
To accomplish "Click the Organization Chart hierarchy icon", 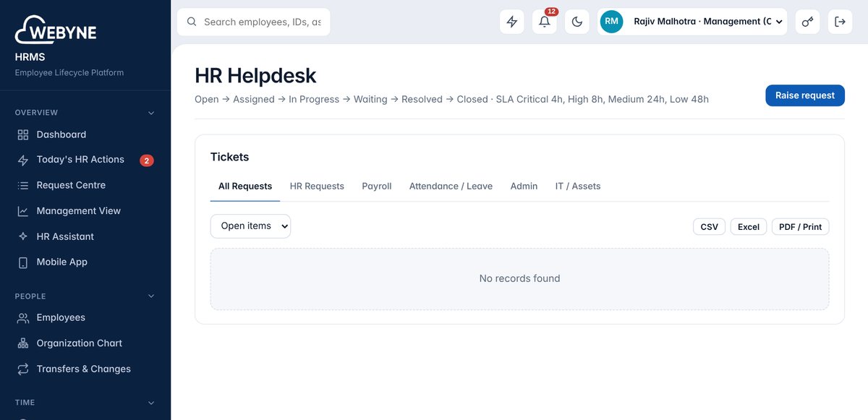I will click(23, 343).
